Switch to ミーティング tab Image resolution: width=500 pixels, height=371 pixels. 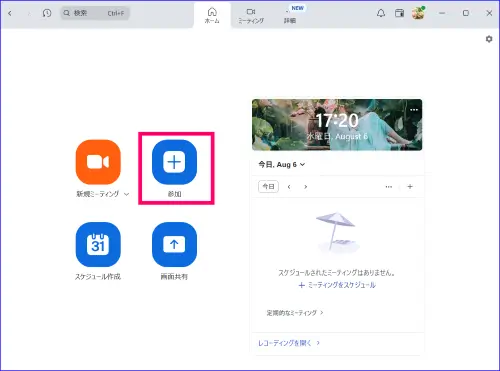point(251,15)
